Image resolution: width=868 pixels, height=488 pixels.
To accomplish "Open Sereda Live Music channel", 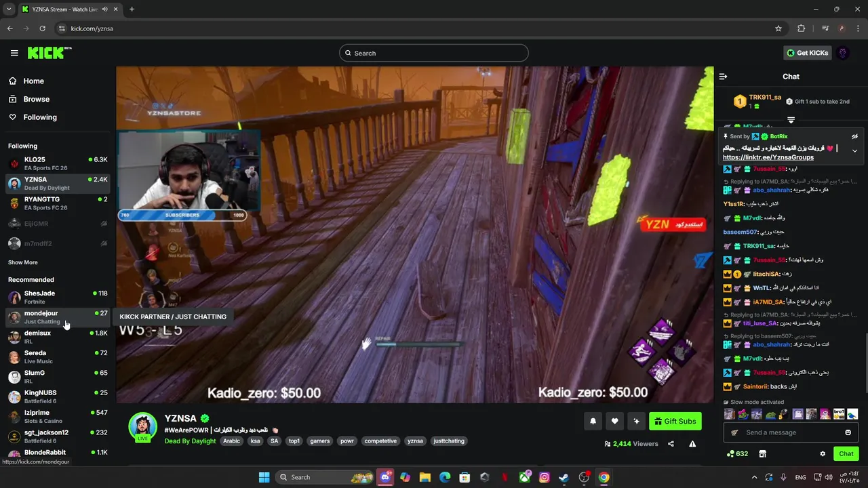I will tap(58, 357).
